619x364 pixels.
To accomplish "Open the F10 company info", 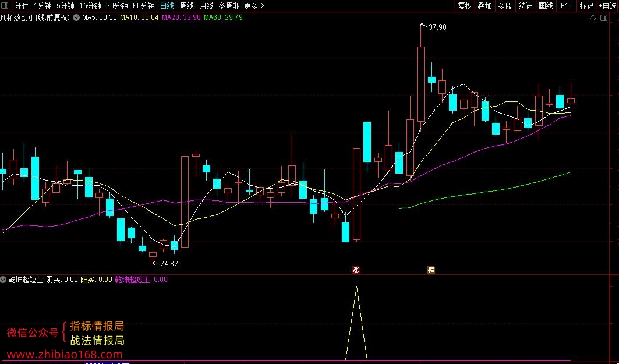I will [566, 6].
